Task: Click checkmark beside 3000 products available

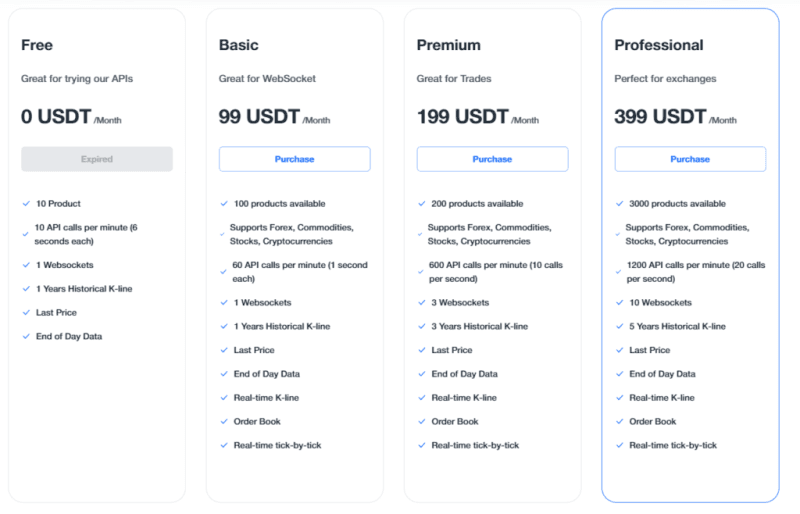Action: point(619,204)
